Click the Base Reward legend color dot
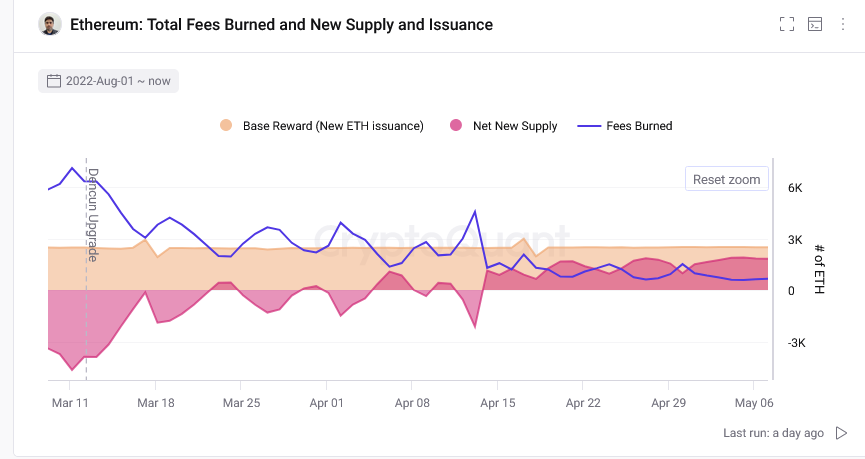This screenshot has width=865, height=459. (226, 126)
